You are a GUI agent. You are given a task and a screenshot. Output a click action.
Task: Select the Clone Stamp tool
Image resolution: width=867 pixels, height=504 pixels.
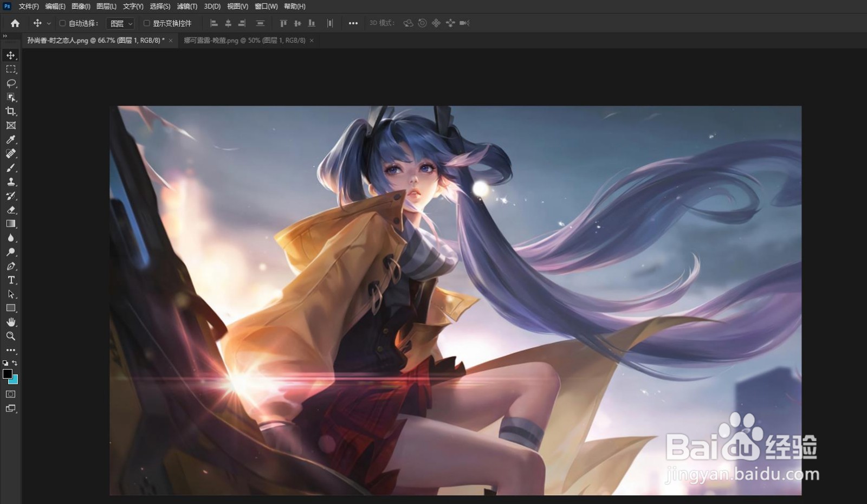click(x=11, y=182)
